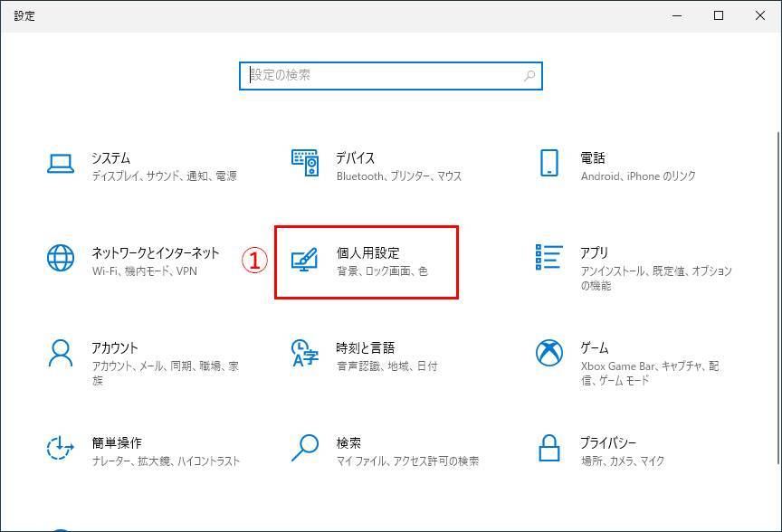782x532 pixels.
Task: Open the ゲーム Xbox icon
Action: (x=549, y=353)
